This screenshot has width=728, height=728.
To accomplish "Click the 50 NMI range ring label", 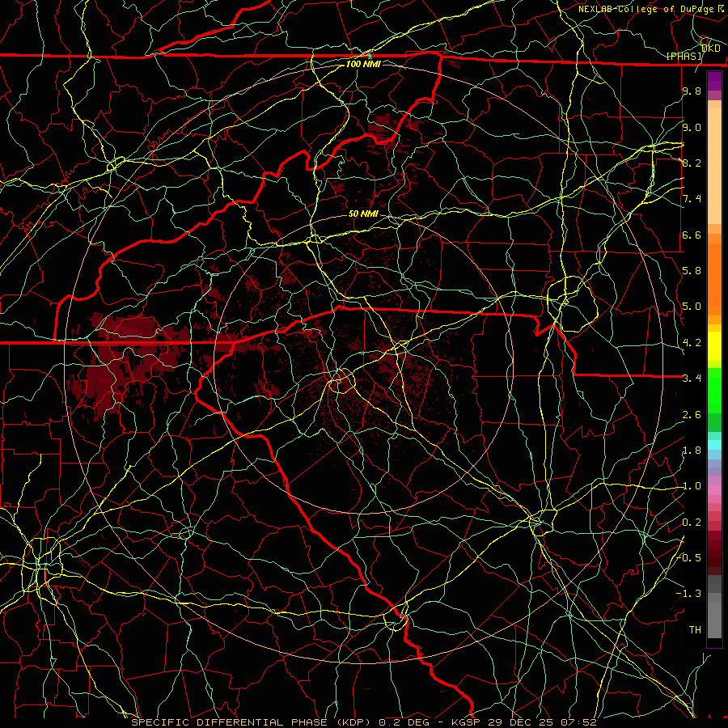I will (x=363, y=214).
